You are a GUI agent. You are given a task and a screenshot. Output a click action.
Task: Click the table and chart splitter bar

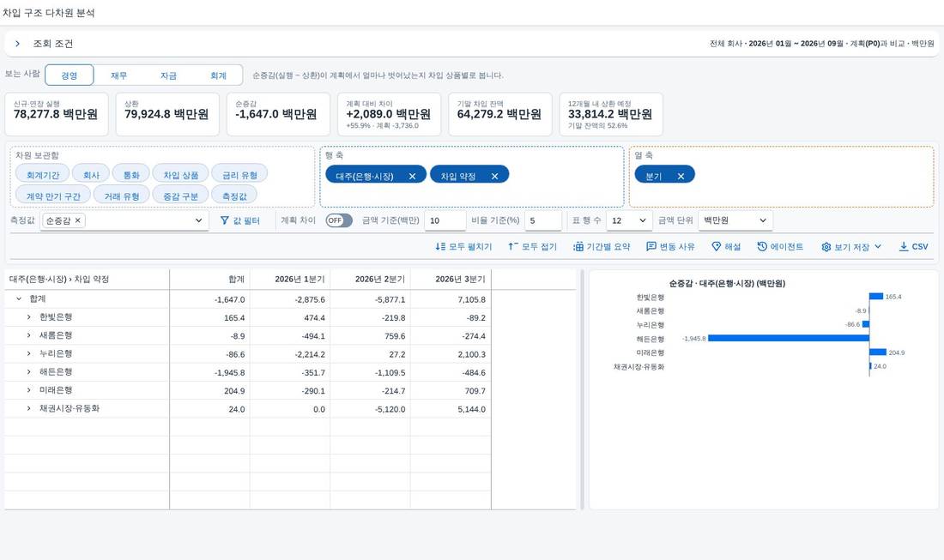coord(582,389)
